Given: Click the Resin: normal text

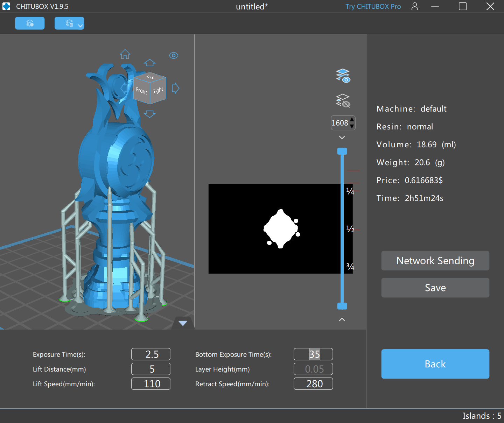Looking at the screenshot, I should click(x=405, y=127).
